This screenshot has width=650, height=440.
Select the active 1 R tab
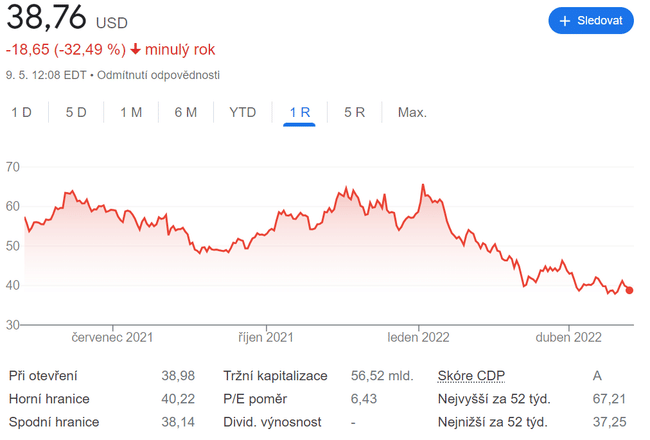pyautogui.click(x=299, y=112)
